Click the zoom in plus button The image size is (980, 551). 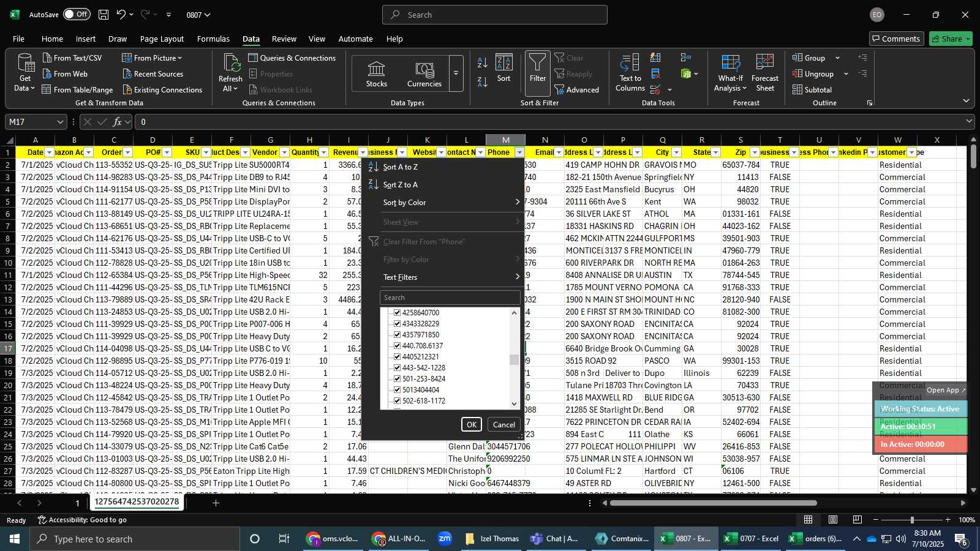click(x=948, y=520)
